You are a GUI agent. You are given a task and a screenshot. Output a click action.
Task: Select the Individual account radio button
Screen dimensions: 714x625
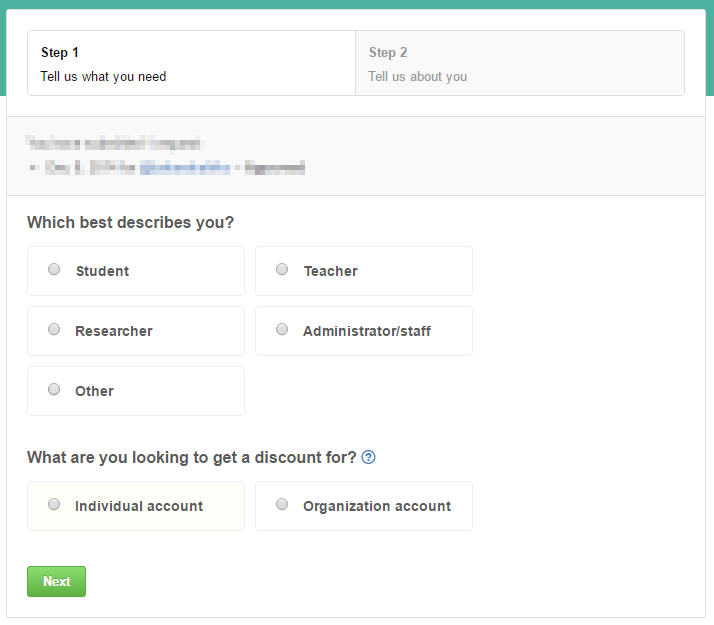54,504
